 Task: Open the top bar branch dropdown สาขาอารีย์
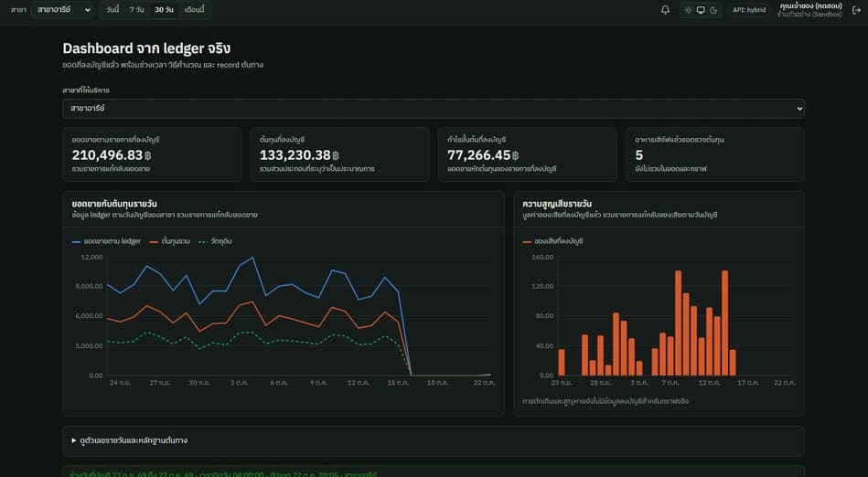(62, 10)
